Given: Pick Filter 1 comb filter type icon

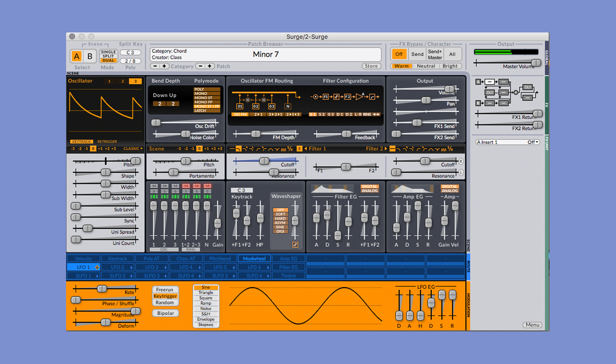Looking at the screenshot, I should (x=283, y=149).
